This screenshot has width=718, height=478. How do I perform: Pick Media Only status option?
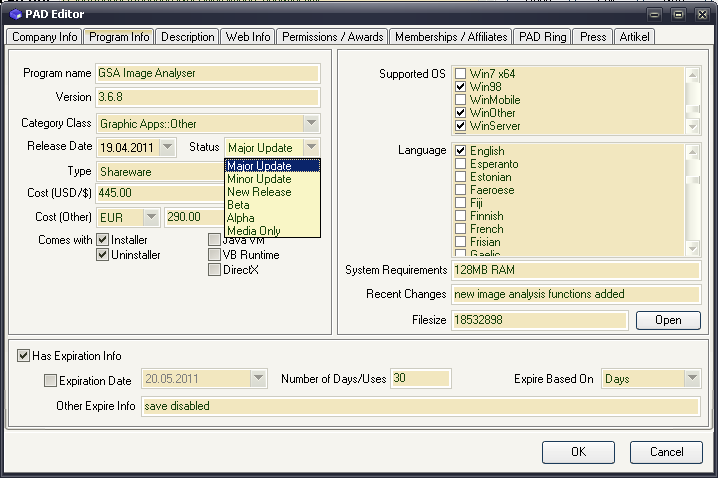(x=253, y=231)
